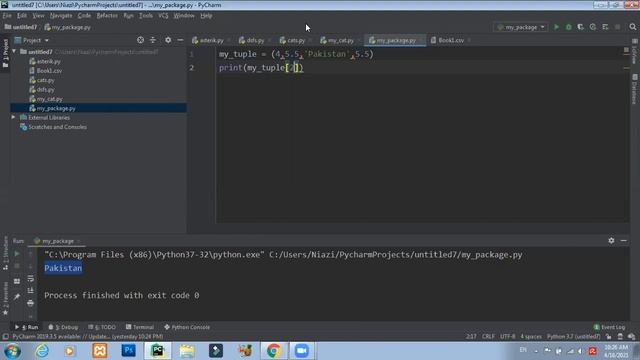The height and width of the screenshot is (360, 640).
Task: Collapse the untitled7 project root
Action: coord(14,51)
